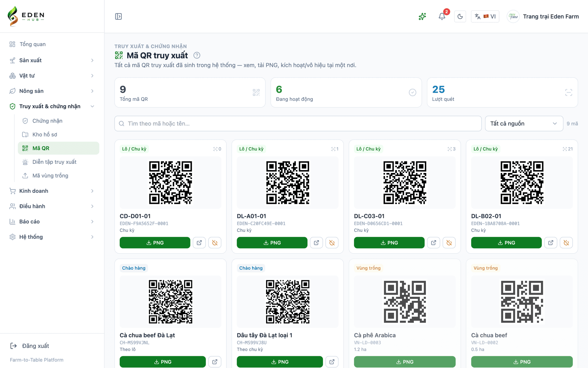
Task: Download PNG for DL-B02-01
Action: click(x=506, y=243)
